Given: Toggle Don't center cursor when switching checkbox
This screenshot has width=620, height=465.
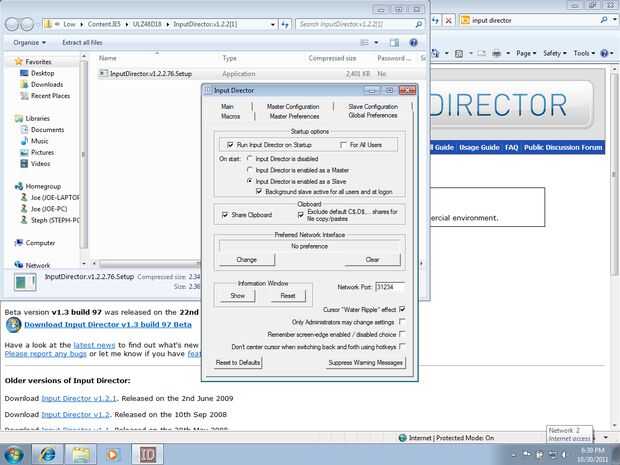Looking at the screenshot, I should click(x=402, y=346).
